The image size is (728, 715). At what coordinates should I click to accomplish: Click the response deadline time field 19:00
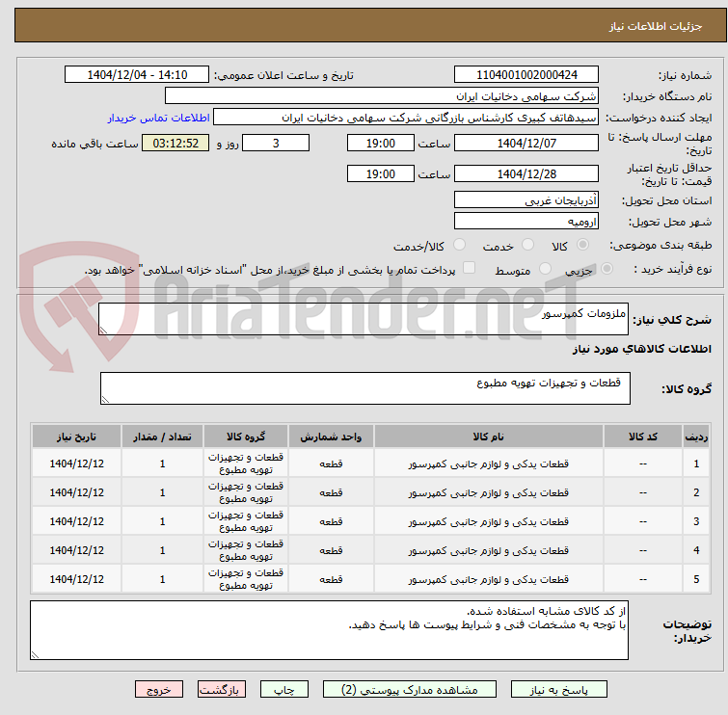click(380, 143)
